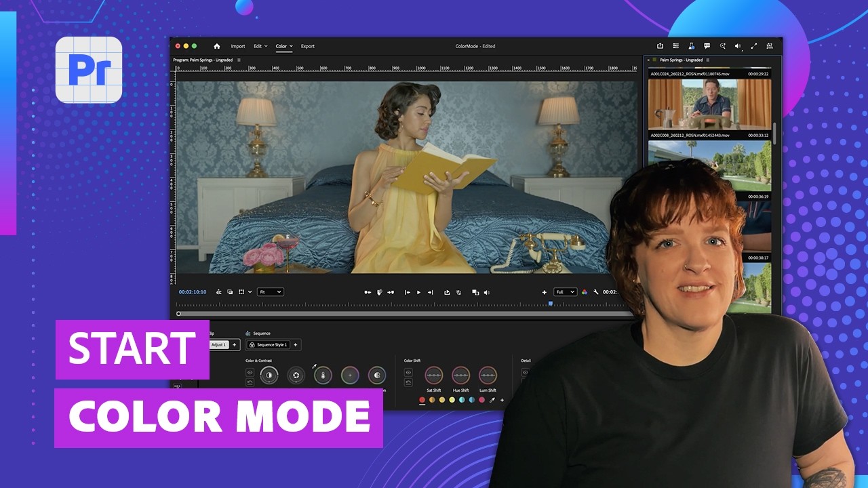
Task: Click the plus button next to Adjust 1
Action: (234, 345)
